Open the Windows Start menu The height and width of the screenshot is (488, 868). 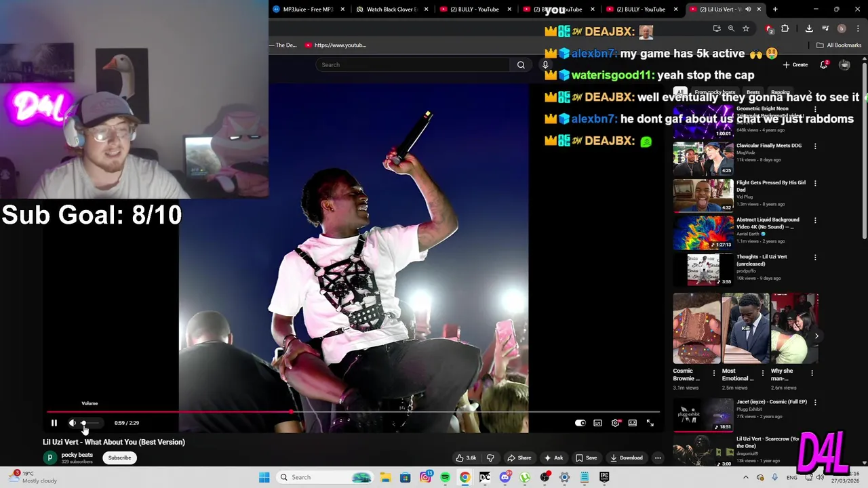(x=264, y=477)
